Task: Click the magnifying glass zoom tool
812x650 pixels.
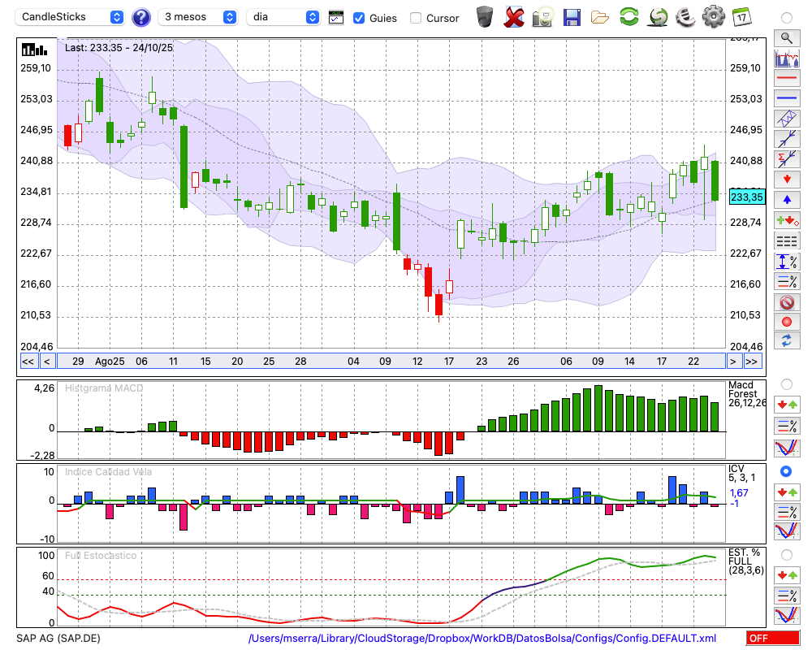Action: point(786,37)
